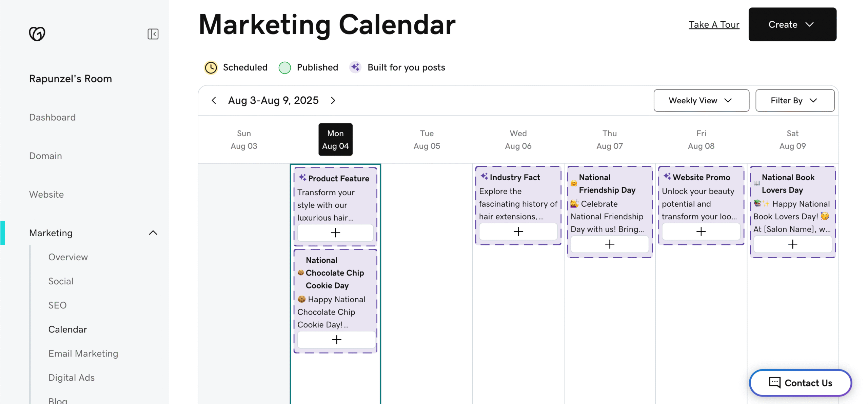Click plus button under Product Feature post
Screen dimensions: 868x404
335,233
